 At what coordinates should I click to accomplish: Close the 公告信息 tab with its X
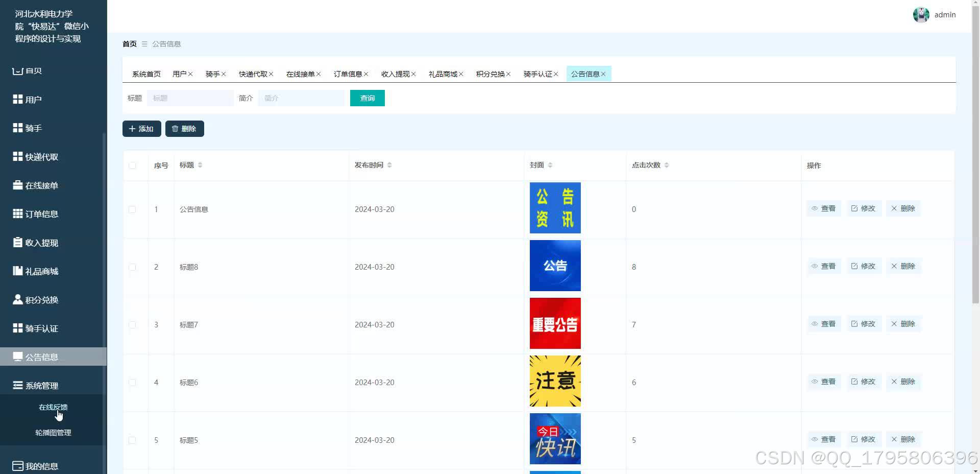603,74
